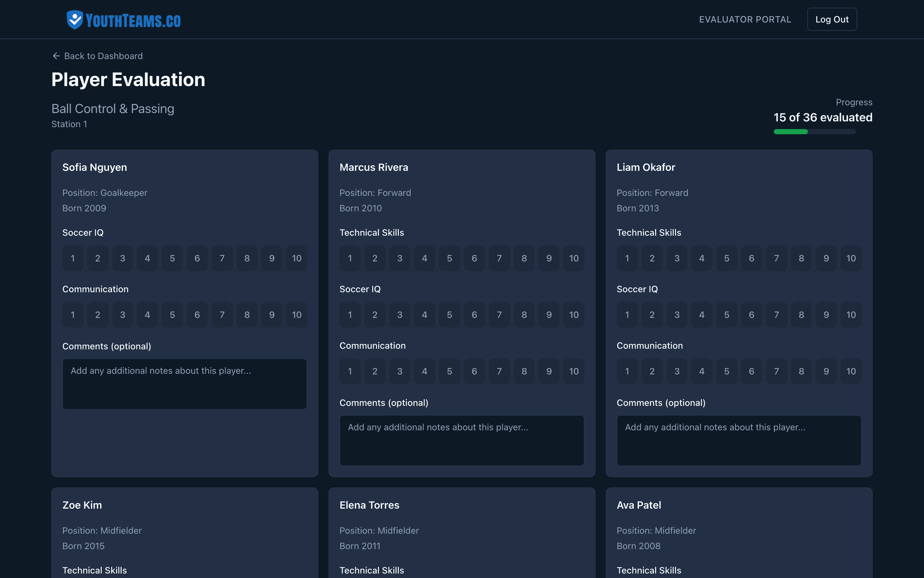Score Sofia Nguyen Communication as 8
This screenshot has width=924, height=578.
pos(247,315)
